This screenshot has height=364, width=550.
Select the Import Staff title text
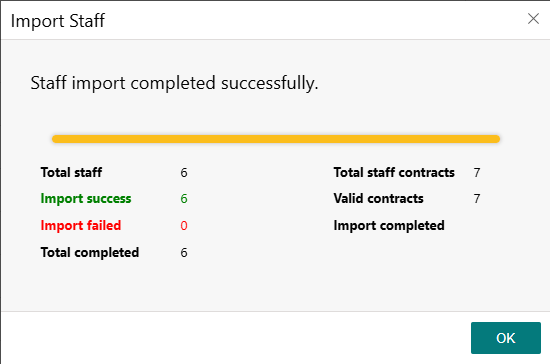58,21
